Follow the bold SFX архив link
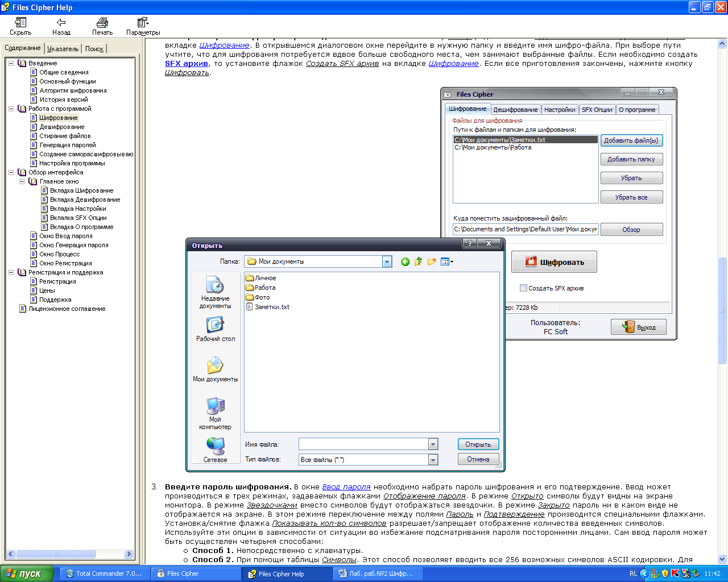The width and height of the screenshot is (728, 582). click(x=187, y=63)
